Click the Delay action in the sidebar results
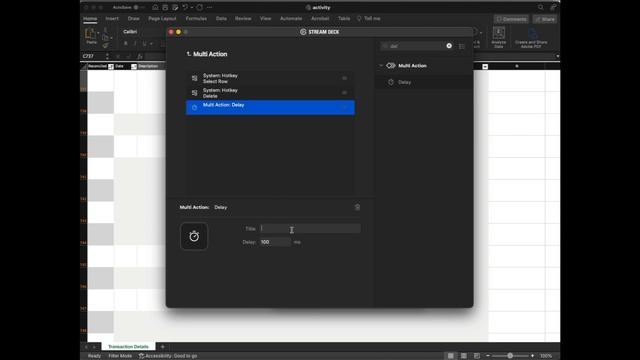 [x=424, y=82]
